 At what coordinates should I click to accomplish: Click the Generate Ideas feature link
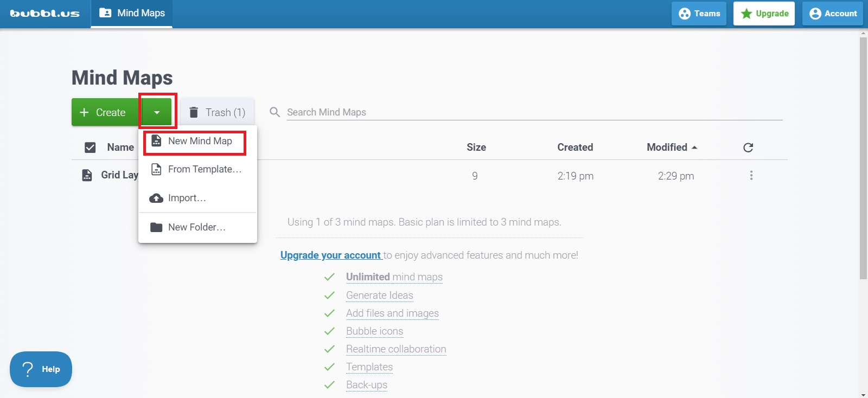click(380, 296)
